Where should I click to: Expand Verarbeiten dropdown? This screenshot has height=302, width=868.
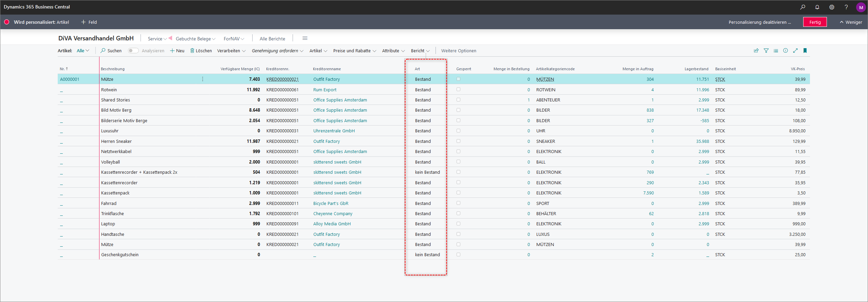pos(231,51)
